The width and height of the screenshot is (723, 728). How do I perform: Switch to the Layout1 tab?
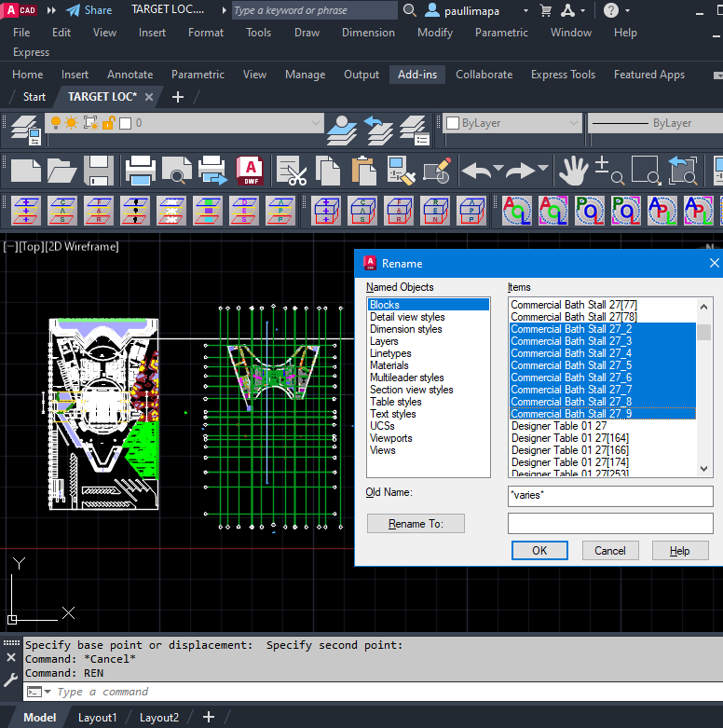[x=98, y=718]
